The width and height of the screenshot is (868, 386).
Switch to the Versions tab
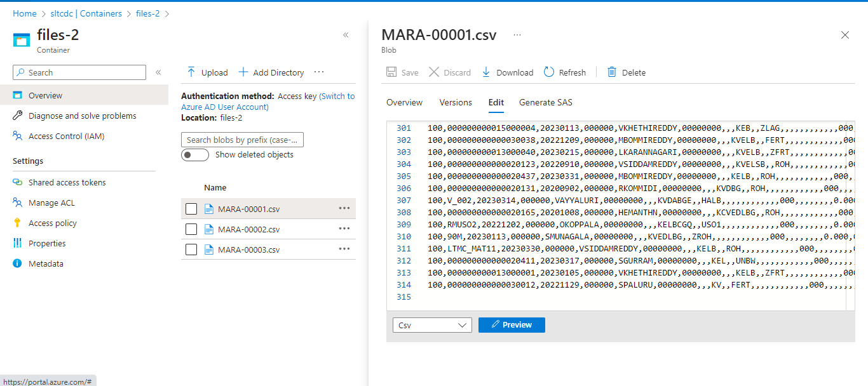(456, 102)
